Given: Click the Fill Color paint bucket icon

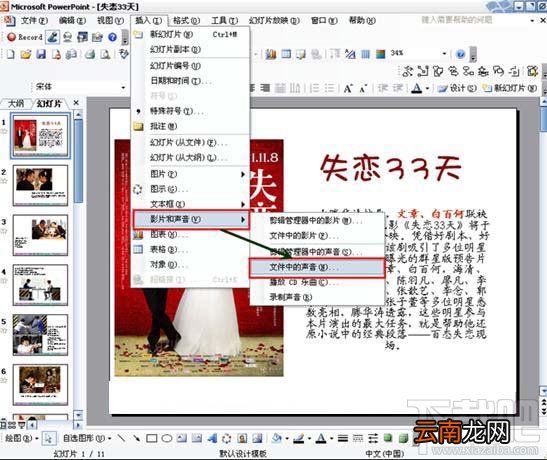Looking at the screenshot, I should (x=276, y=438).
